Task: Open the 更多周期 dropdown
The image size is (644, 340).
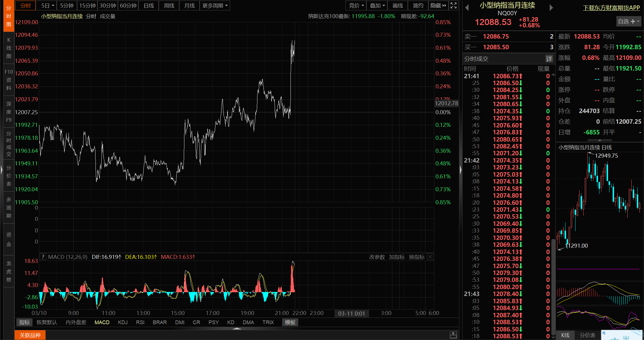Action: point(215,5)
